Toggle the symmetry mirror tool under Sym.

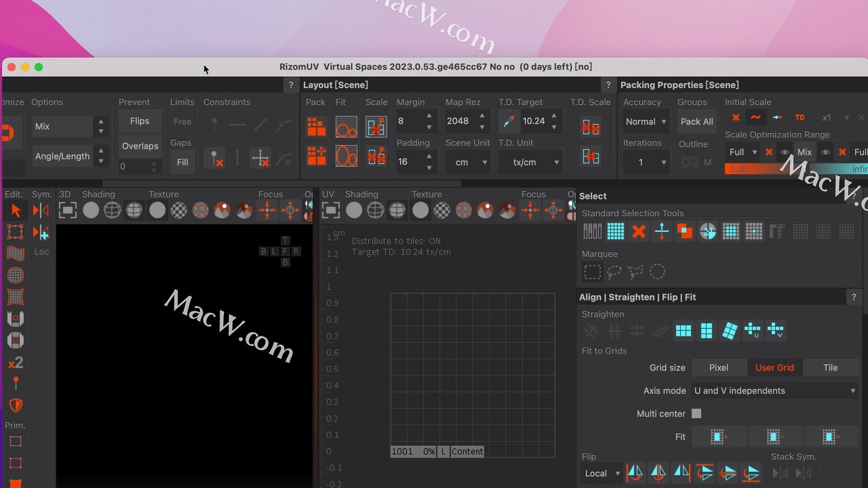pos(41,211)
